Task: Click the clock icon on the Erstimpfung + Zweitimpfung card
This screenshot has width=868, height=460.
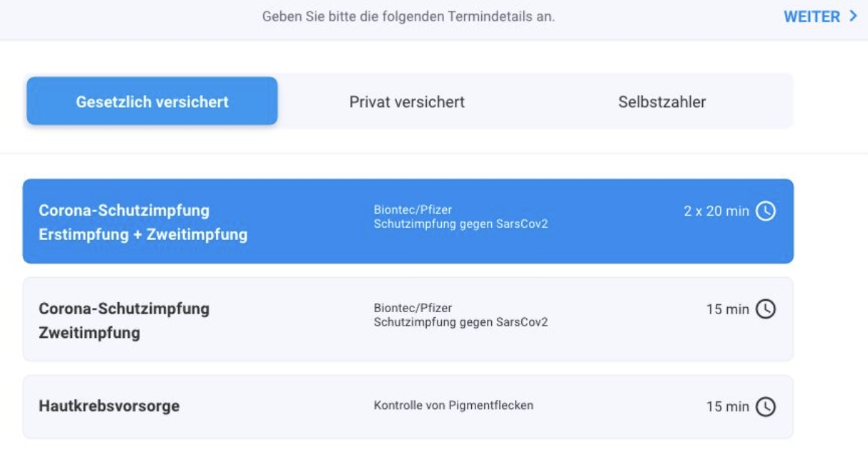Action: click(765, 211)
